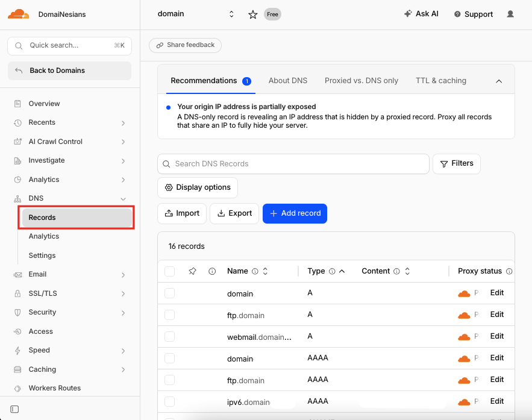
Task: Click the Caching sidebar icon
Action: coord(17,369)
